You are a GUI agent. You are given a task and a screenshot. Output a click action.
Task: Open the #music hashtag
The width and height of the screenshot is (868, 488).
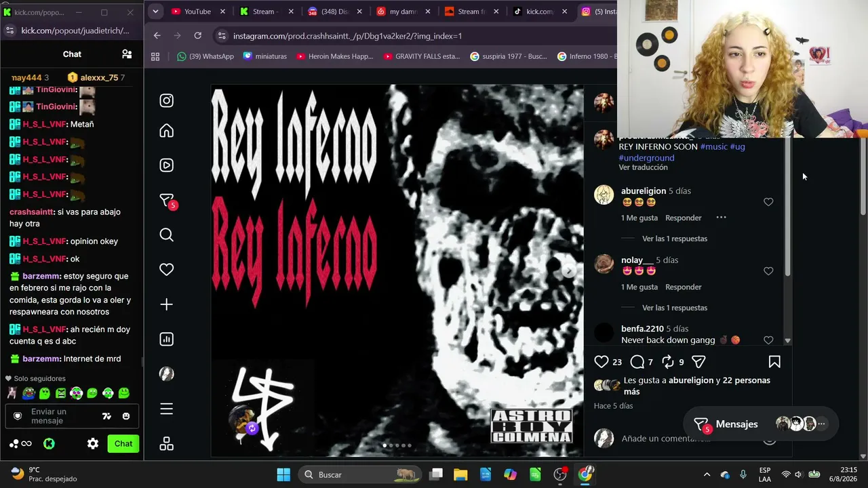pyautogui.click(x=713, y=146)
